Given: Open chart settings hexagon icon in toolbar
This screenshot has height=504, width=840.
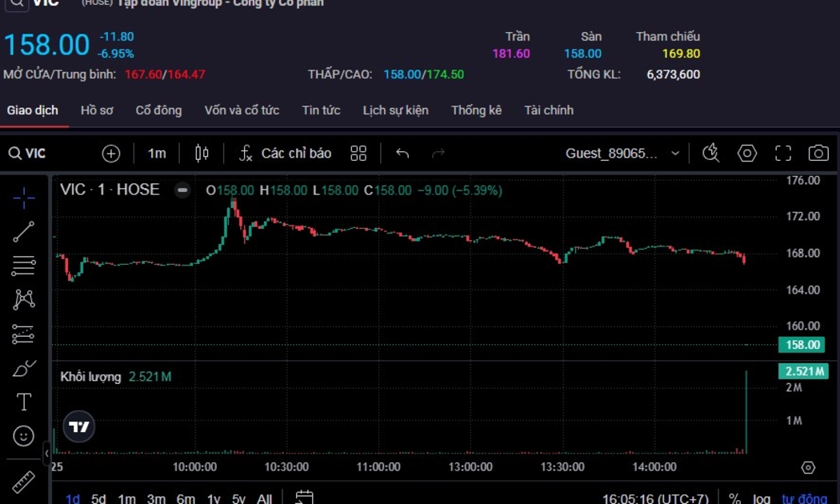Looking at the screenshot, I should click(747, 154).
